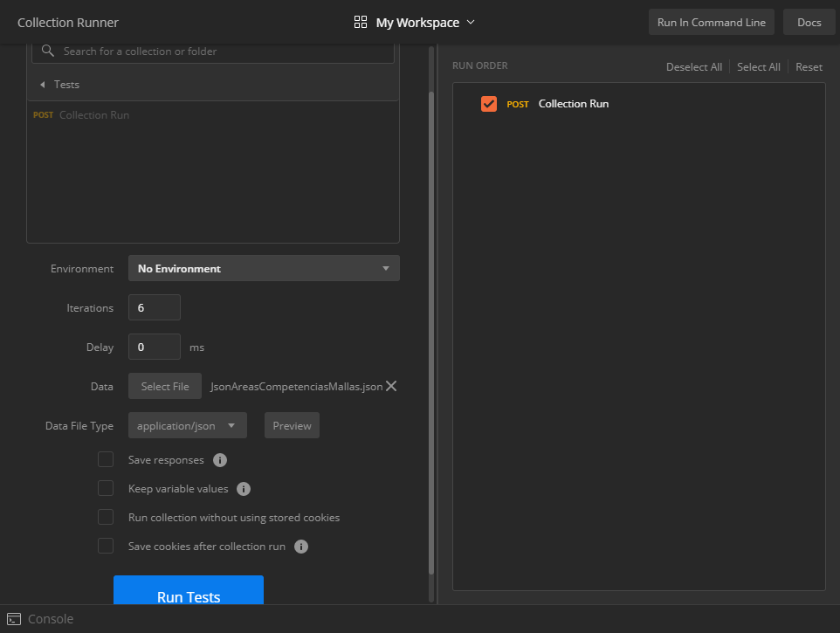Screen dimensions: 840x633
Task: Tick Save cookies after collection run
Action: pyautogui.click(x=106, y=546)
